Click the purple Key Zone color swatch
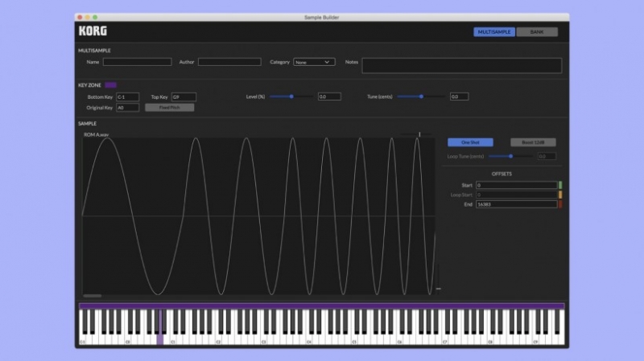This screenshot has height=361, width=644. pos(110,85)
